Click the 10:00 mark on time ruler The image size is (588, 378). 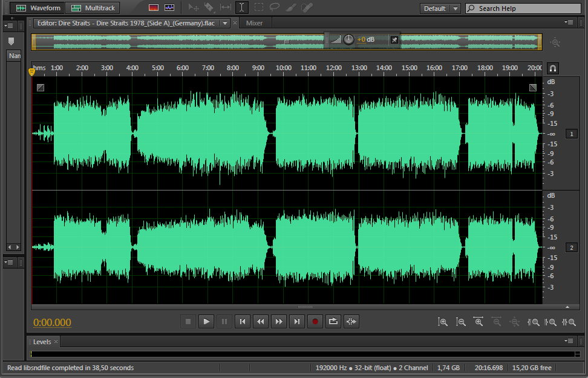point(284,68)
